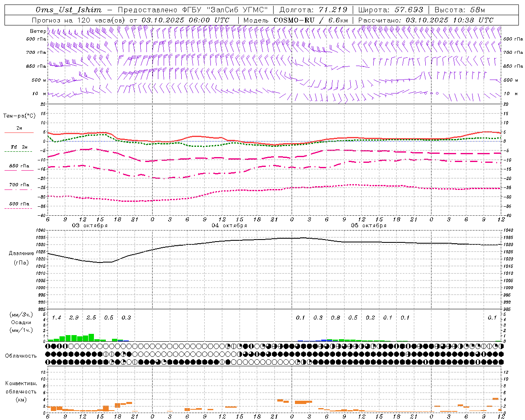Click the Давление panel label
The height and width of the screenshot is (420, 525).
coord(21,253)
